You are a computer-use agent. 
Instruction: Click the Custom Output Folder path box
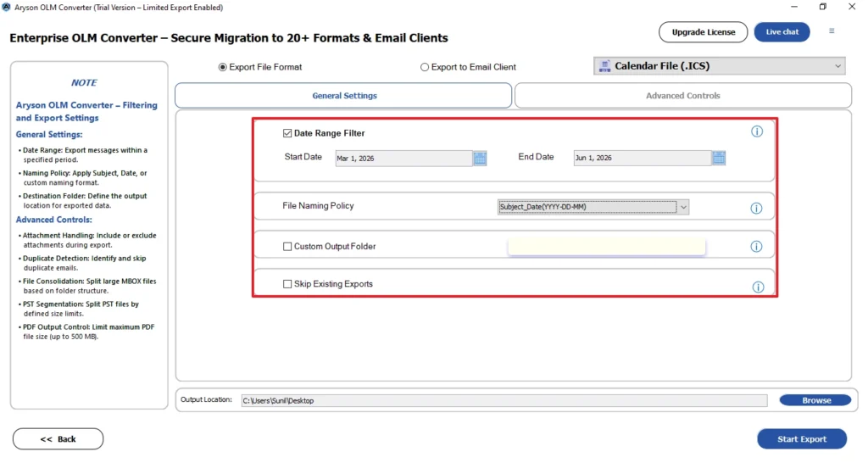tap(607, 247)
